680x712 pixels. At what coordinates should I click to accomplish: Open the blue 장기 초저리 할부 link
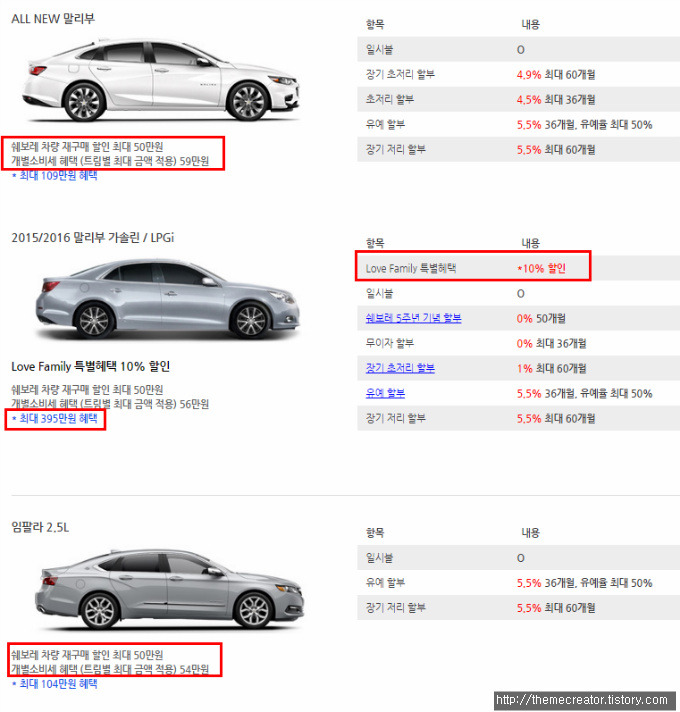[x=400, y=368]
